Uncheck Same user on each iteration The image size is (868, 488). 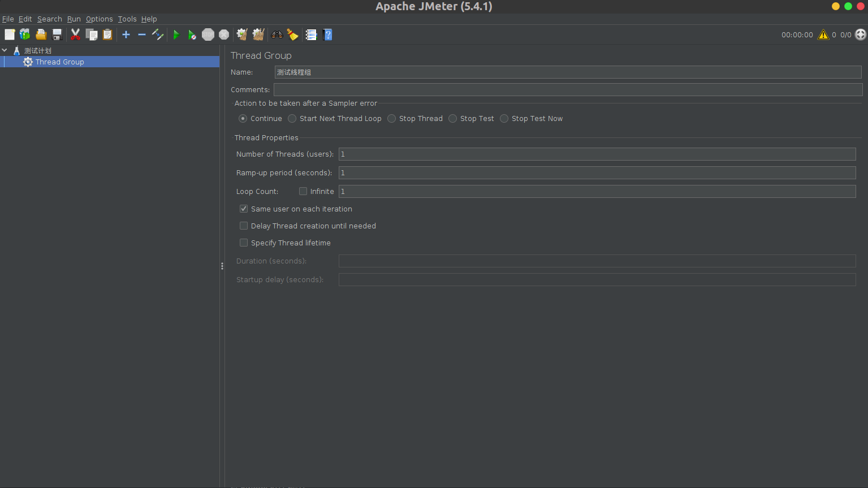[x=244, y=209]
